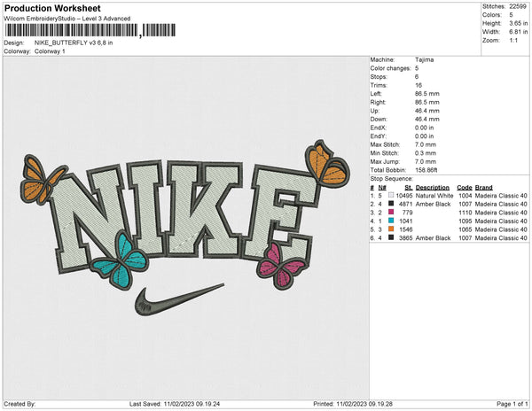532x411 pixels.
Task: Click the Down label in the measurements list
Action: point(379,120)
